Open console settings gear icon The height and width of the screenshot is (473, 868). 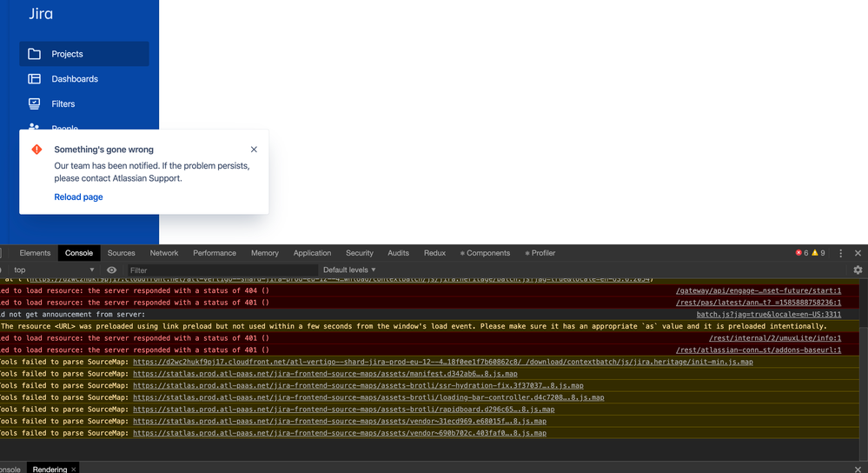[x=858, y=270]
